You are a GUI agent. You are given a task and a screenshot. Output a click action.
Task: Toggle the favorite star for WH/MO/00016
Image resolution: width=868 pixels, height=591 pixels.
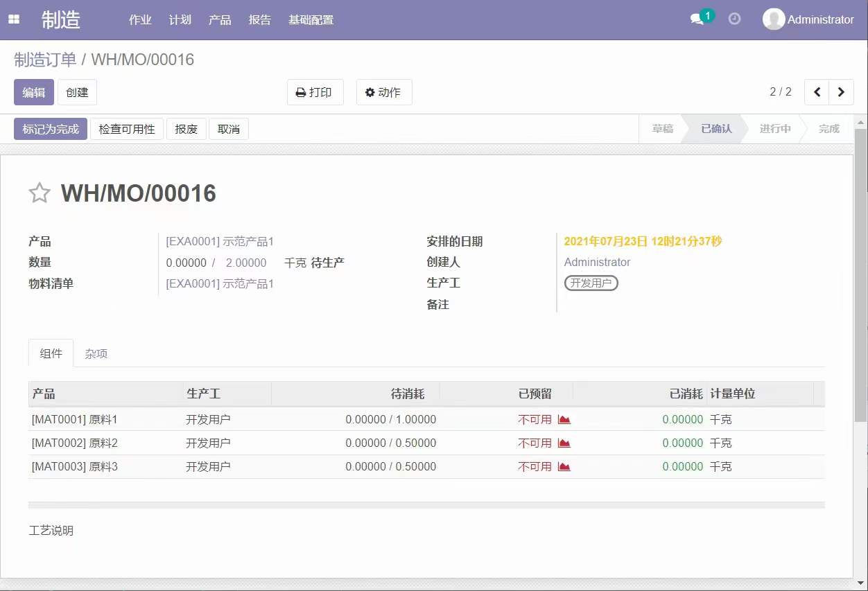click(40, 193)
